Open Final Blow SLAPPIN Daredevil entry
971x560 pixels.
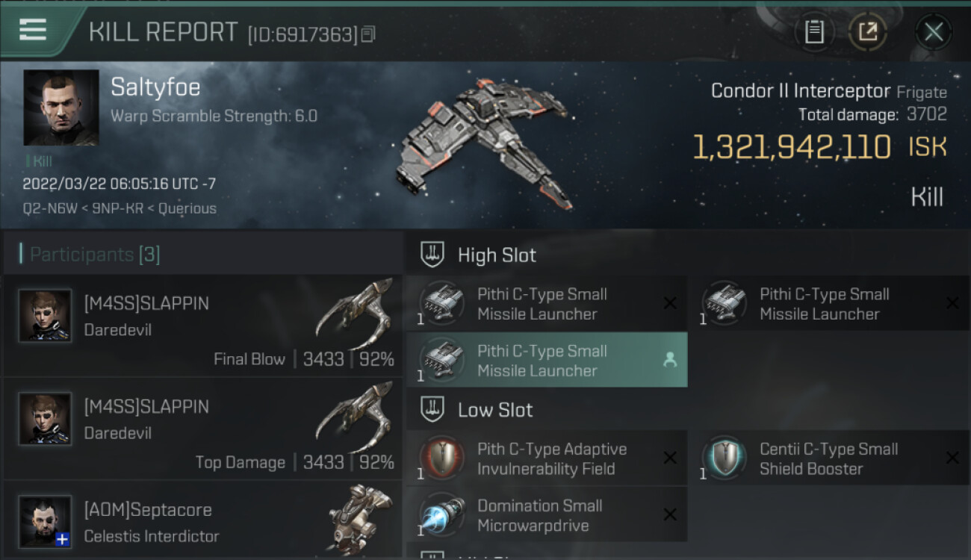click(203, 326)
